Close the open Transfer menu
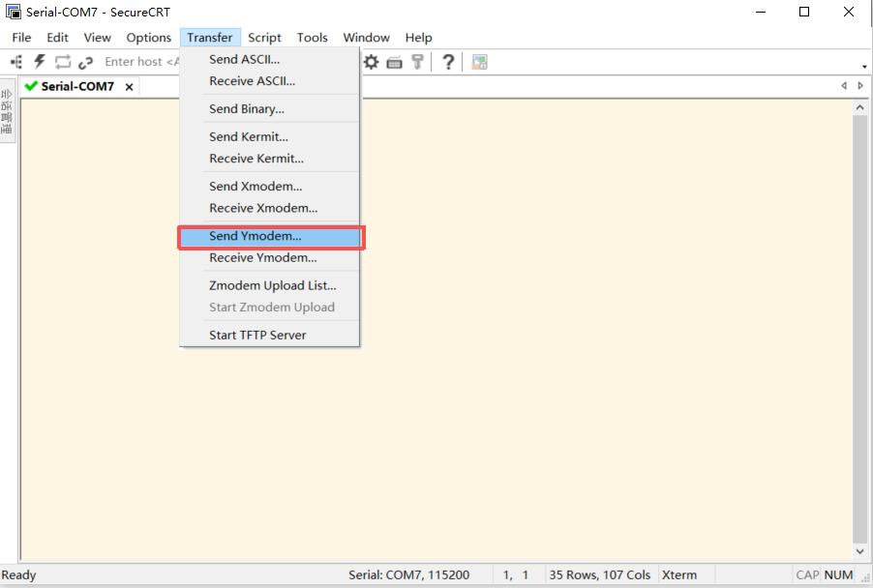The width and height of the screenshot is (873, 588). (x=210, y=38)
